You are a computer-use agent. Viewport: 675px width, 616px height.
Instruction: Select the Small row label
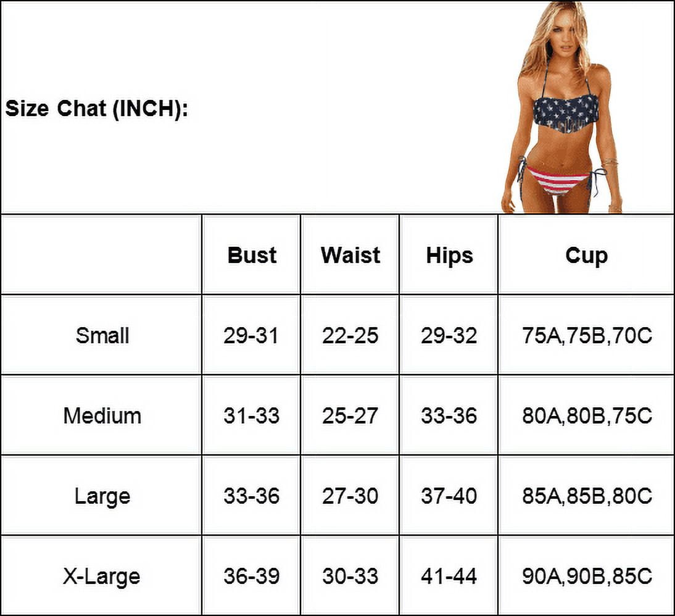pos(102,335)
